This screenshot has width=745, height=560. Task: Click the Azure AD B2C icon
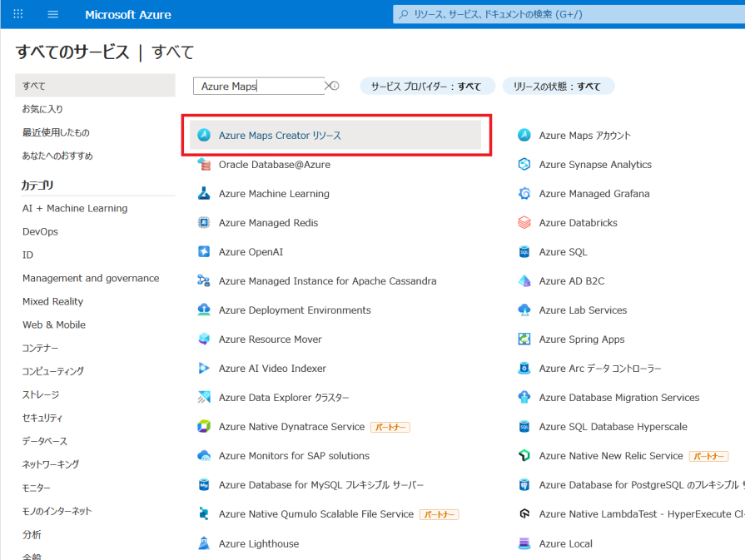524,280
